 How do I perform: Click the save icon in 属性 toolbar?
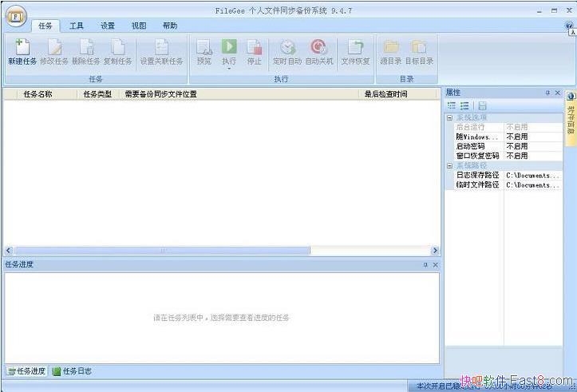[x=482, y=106]
